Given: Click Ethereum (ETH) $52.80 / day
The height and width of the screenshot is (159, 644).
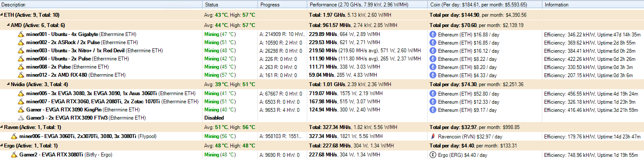Looking at the screenshot, I should [x=468, y=93].
